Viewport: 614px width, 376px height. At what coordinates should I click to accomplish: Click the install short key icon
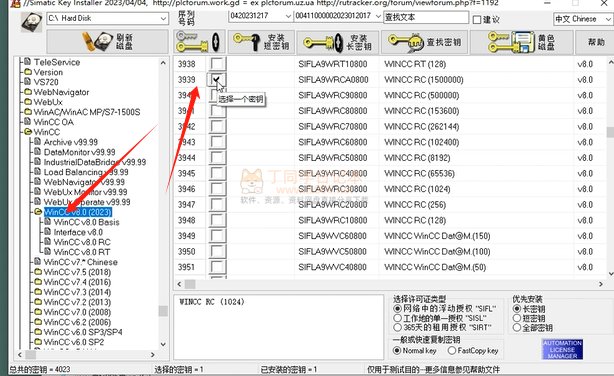[x=247, y=42]
